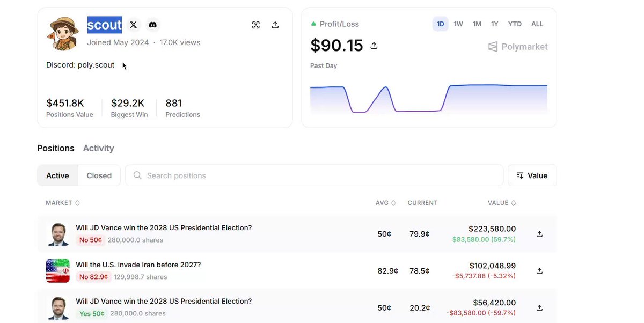This screenshot has height=323, width=644.
Task: Open scout's X profile icon
Action: (134, 25)
